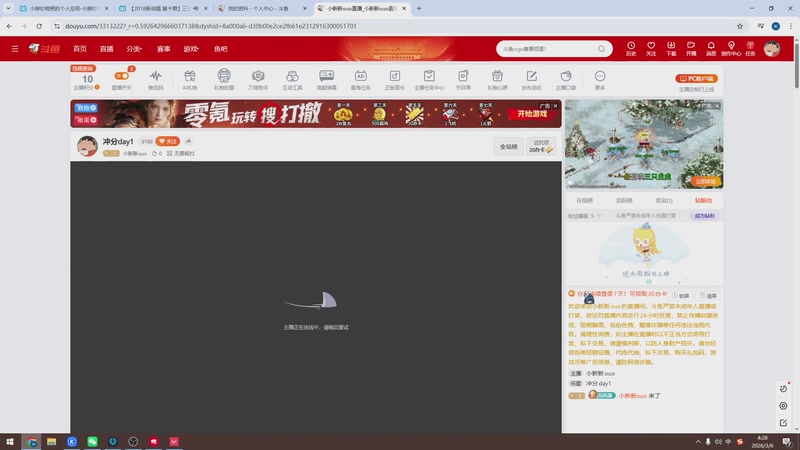This screenshot has height=450, width=800.
Task: Open the 节目单 program list
Action: (x=463, y=80)
